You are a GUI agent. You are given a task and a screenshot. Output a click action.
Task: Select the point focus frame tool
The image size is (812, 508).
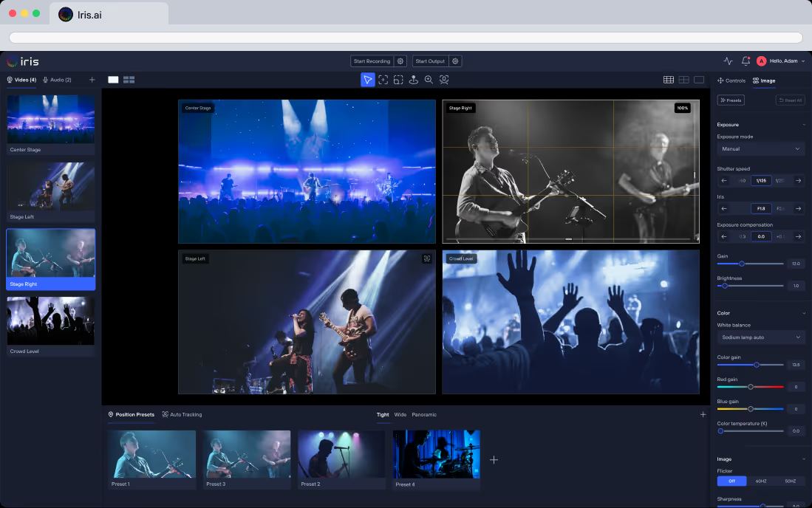(383, 80)
